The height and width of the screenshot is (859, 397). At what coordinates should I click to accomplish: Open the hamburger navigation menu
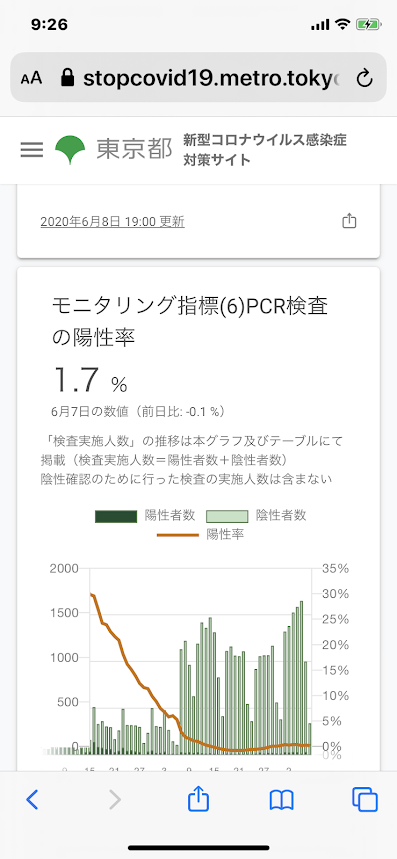click(x=32, y=150)
